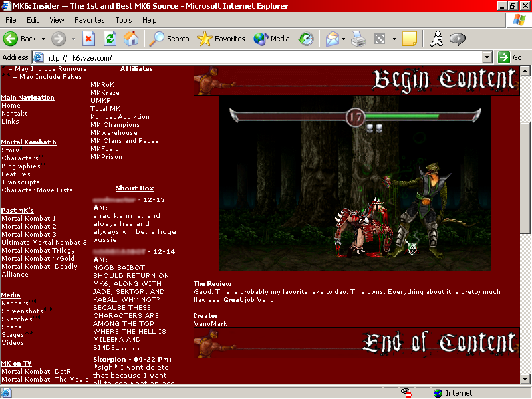This screenshot has width=532, height=399.
Task: Open the History clock icon
Action: [306, 39]
